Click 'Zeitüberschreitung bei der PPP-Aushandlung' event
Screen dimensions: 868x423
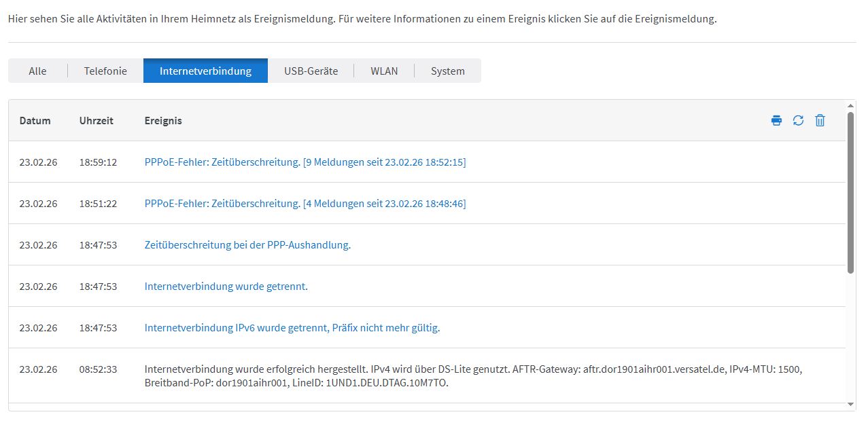pyautogui.click(x=247, y=245)
